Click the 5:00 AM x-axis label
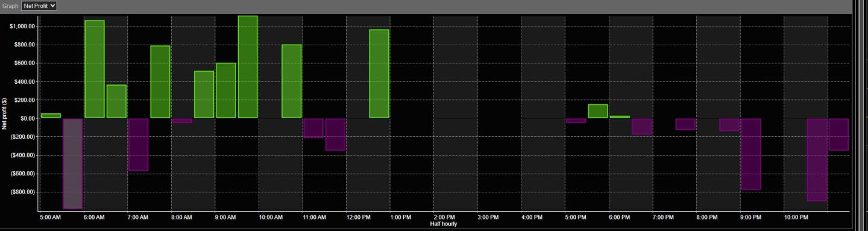This screenshot has width=868, height=231. [51, 217]
